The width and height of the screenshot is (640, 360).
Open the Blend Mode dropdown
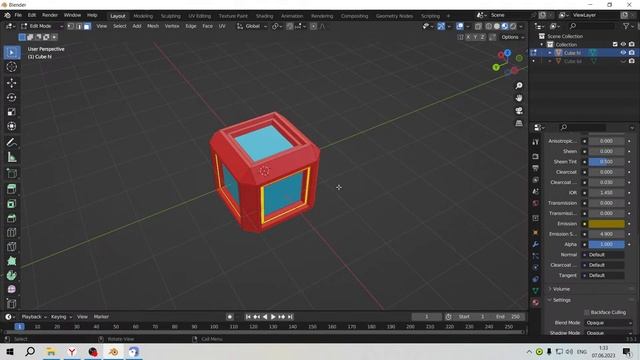608,323
